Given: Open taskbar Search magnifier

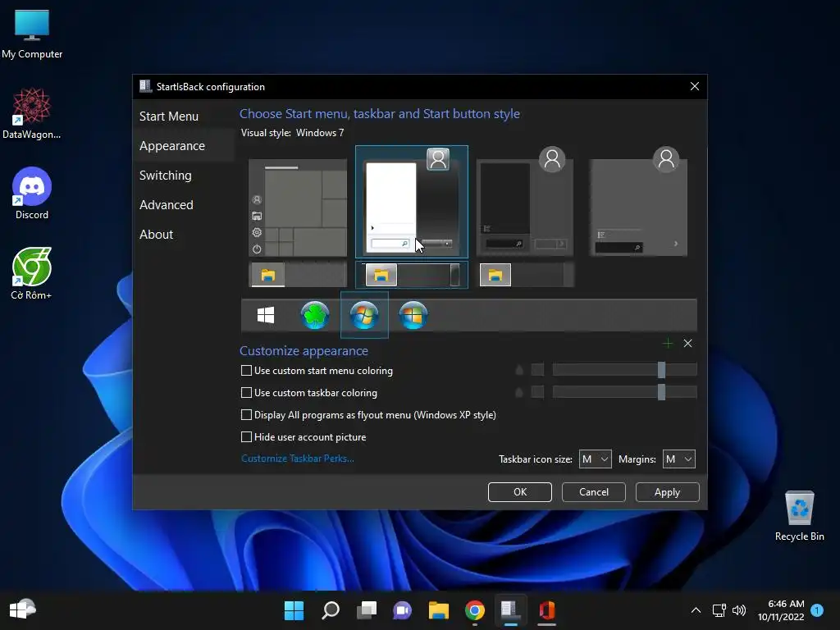Looking at the screenshot, I should pos(330,610).
